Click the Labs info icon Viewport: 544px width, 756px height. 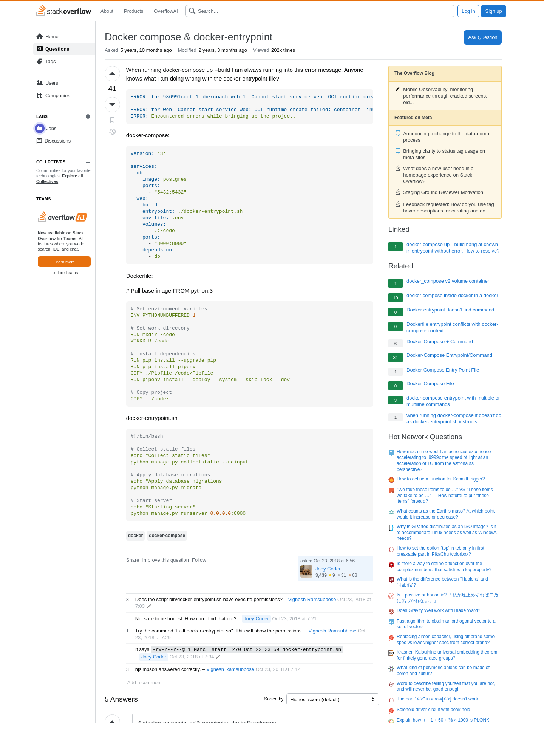point(88,116)
